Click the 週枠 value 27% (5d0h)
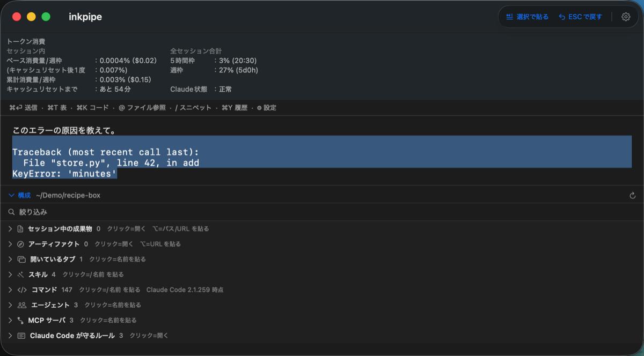 tap(238, 70)
